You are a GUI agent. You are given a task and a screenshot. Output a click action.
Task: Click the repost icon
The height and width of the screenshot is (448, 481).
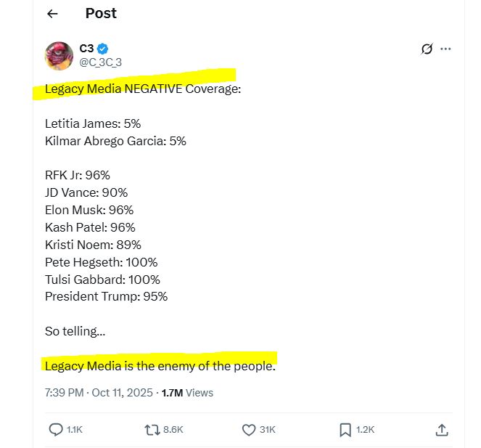tap(152, 430)
